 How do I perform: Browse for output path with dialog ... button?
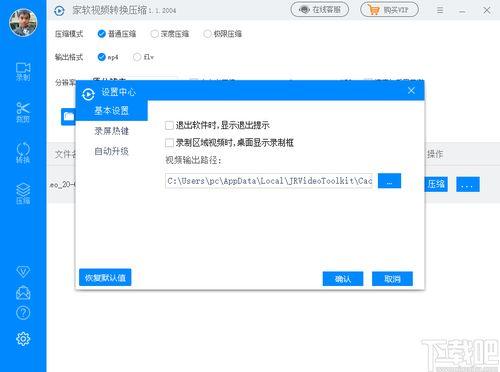pyautogui.click(x=389, y=181)
